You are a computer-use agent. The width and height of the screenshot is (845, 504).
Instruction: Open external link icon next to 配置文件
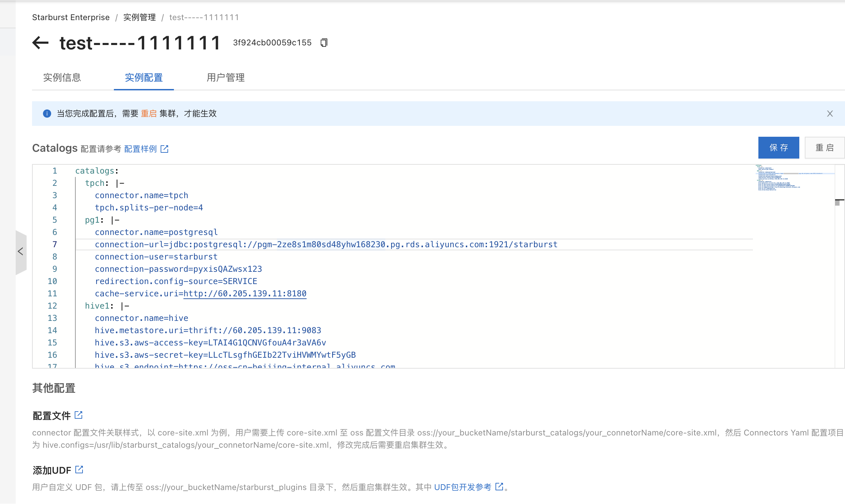pyautogui.click(x=78, y=415)
